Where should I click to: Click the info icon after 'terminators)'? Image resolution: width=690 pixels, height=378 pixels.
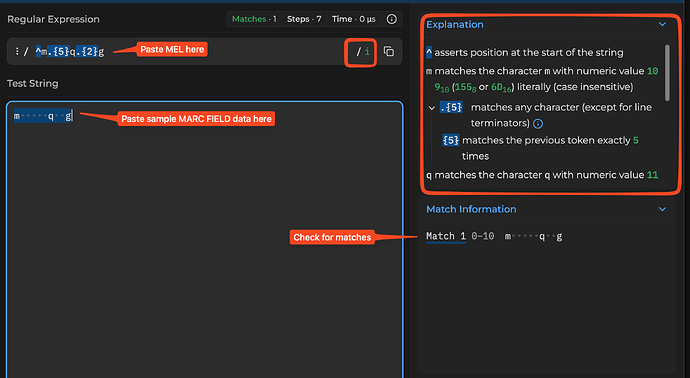538,124
